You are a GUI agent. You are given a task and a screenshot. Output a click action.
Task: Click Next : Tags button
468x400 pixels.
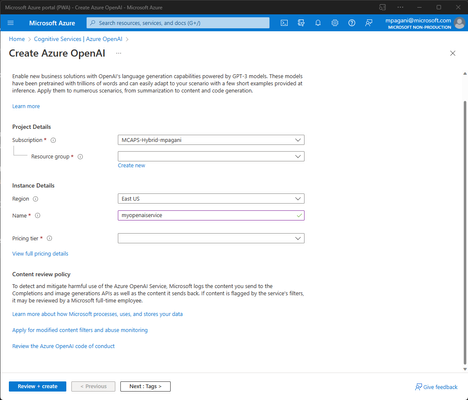(x=145, y=386)
